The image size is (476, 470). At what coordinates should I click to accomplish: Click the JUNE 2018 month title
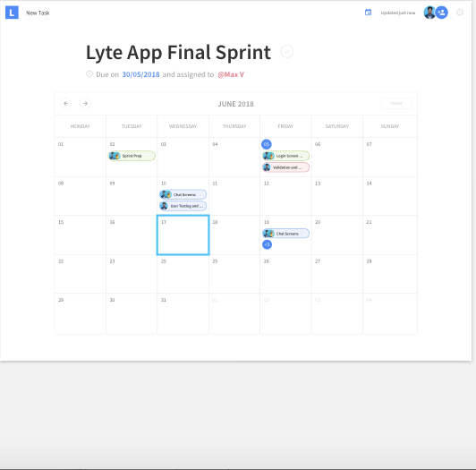pyautogui.click(x=236, y=104)
